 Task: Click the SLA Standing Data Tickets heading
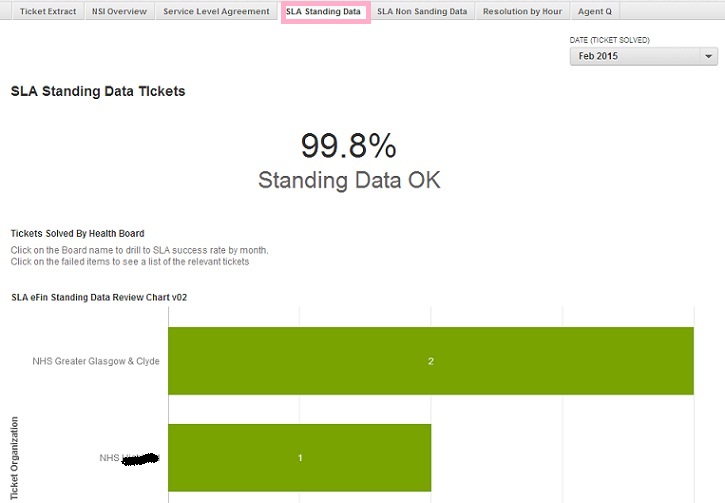tap(98, 91)
